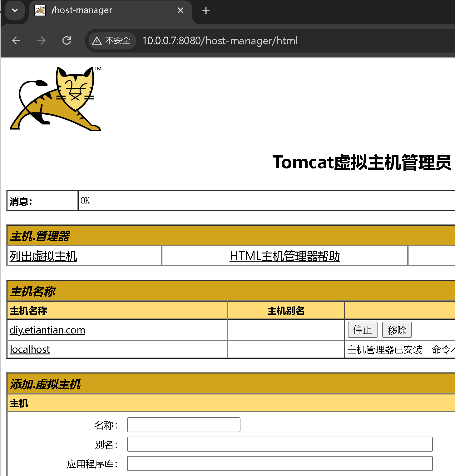The height and width of the screenshot is (476, 455).
Task: Click the 名称: form label
Action: pos(106,425)
